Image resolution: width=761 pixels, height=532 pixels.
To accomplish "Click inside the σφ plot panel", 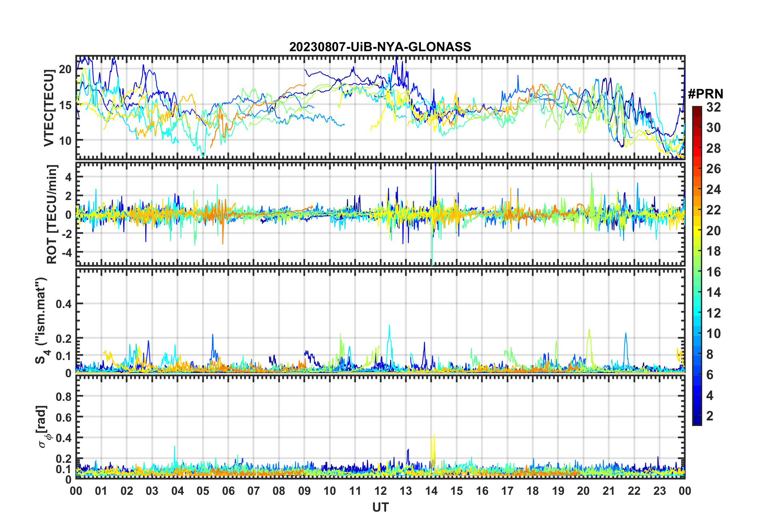I will click(380, 427).
